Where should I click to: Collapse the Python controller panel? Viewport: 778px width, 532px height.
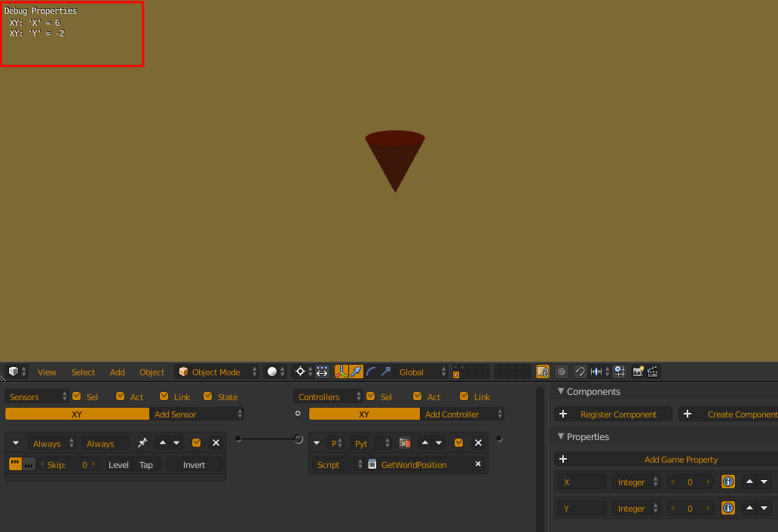317,443
